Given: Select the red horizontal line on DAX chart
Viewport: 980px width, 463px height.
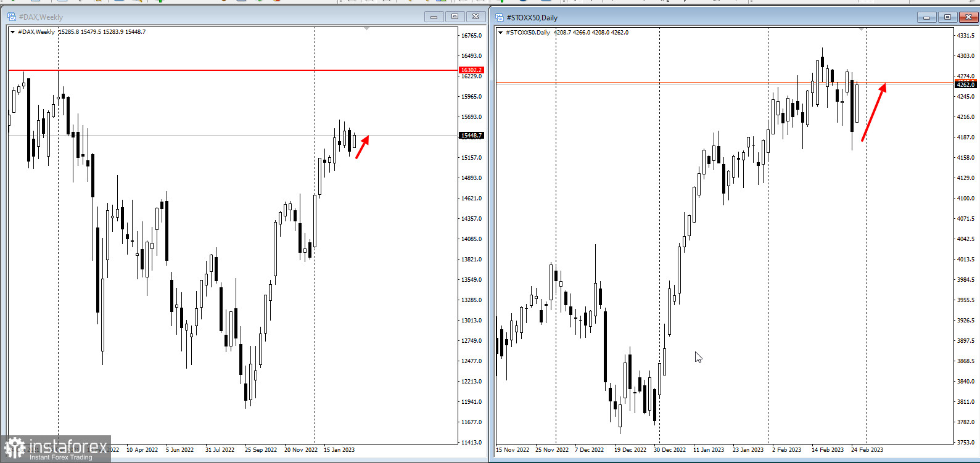Looking at the screenshot, I should [x=233, y=70].
